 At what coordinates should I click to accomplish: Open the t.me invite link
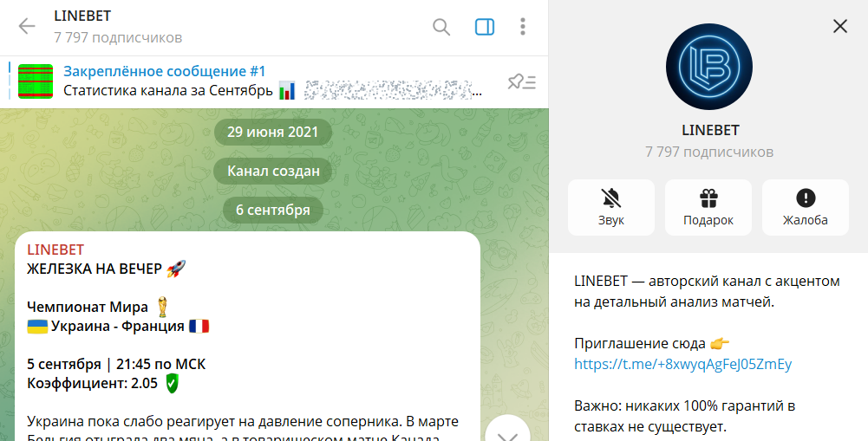682,364
